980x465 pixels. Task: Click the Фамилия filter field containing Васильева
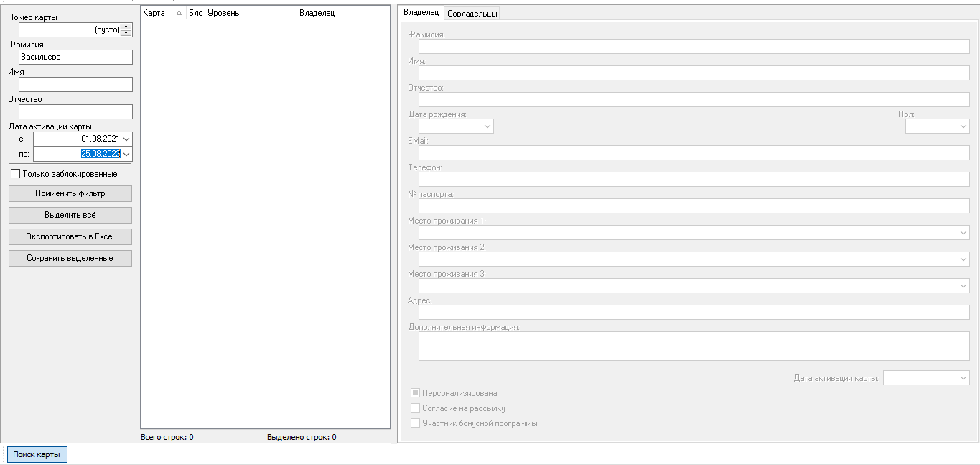(x=75, y=57)
